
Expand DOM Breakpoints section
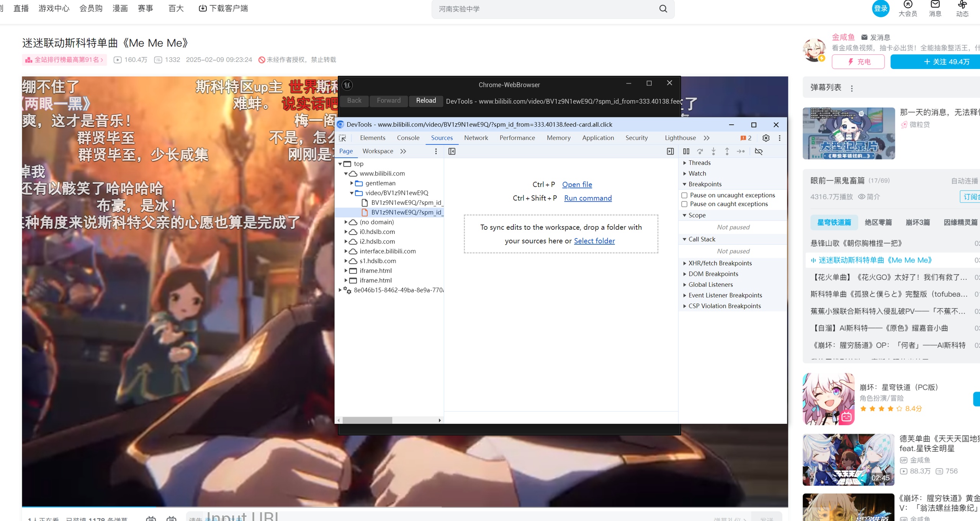(x=713, y=274)
